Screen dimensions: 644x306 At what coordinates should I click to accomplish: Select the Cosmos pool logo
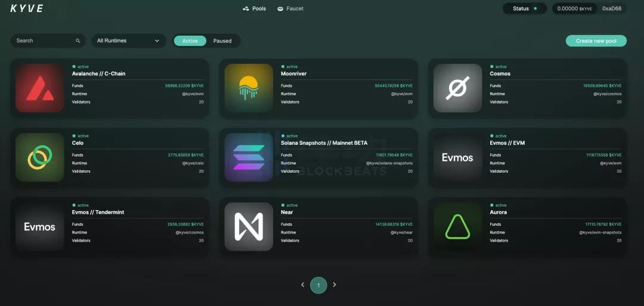(457, 88)
